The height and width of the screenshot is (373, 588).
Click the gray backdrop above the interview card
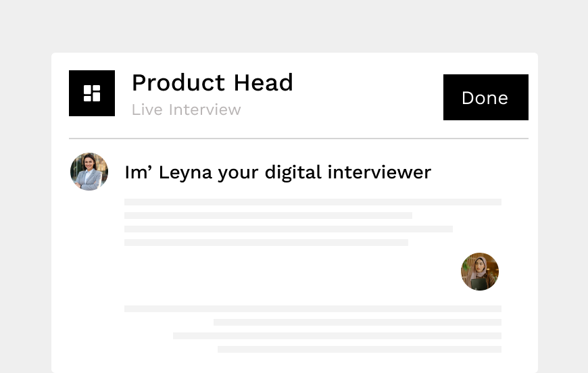[294, 26]
